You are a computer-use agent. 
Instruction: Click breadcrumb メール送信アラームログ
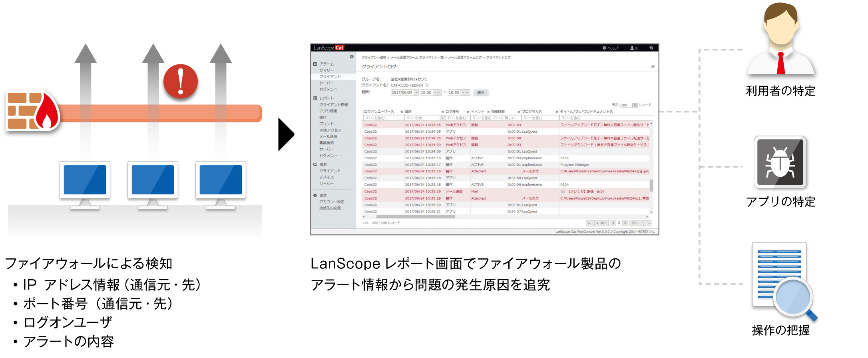pyautogui.click(x=465, y=58)
